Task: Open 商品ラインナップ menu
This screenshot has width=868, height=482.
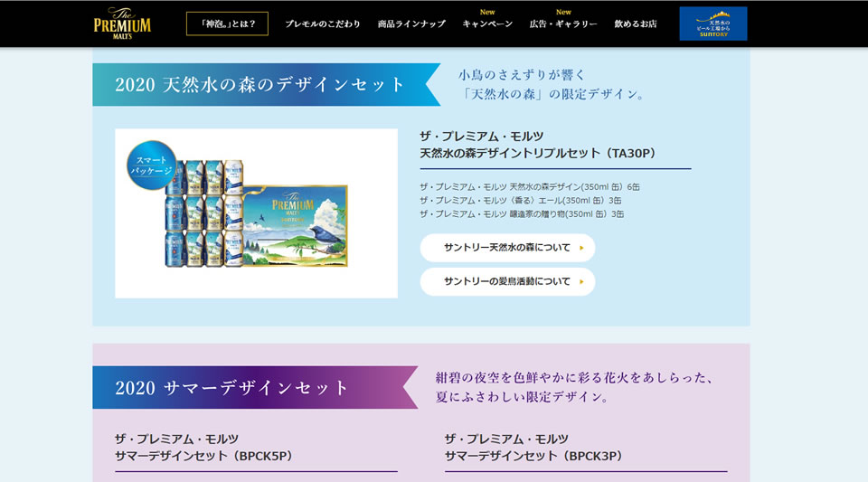Action: tap(411, 24)
